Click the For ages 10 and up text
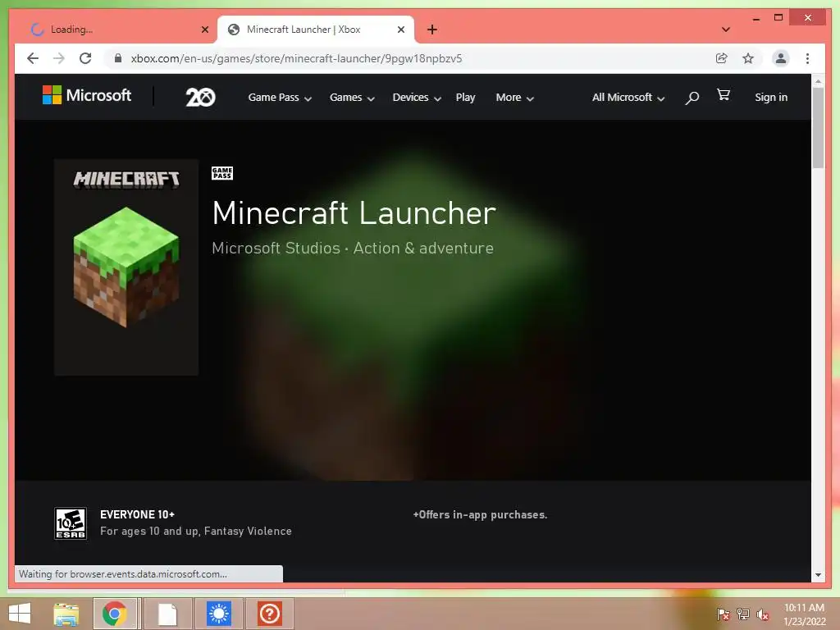The height and width of the screenshot is (630, 840). tap(196, 531)
